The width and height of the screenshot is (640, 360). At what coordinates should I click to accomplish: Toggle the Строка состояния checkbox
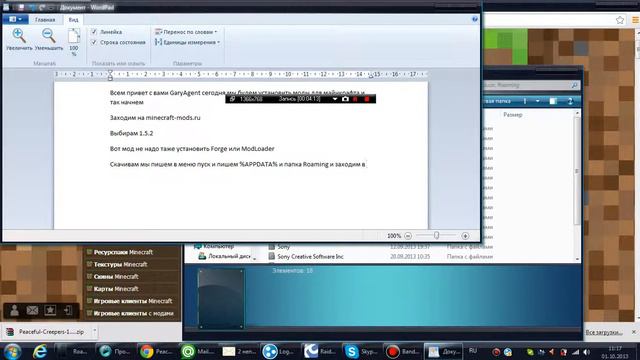click(x=94, y=42)
